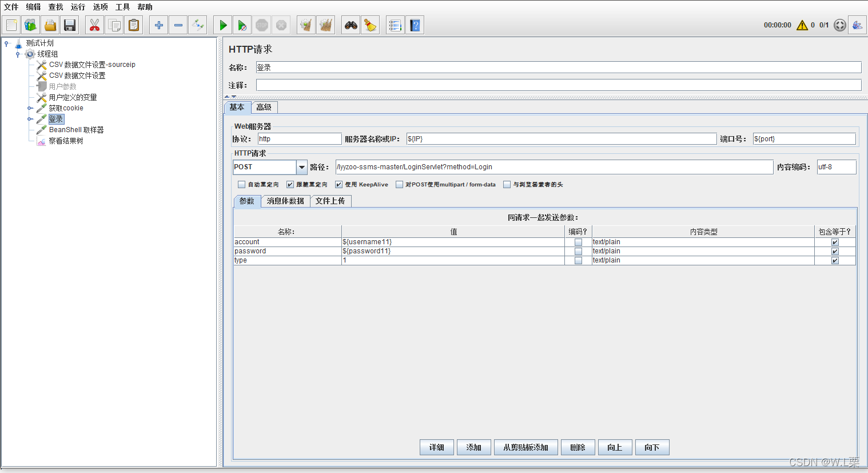The width and height of the screenshot is (868, 473).
Task: Click the gray Stop sign icon
Action: [262, 25]
